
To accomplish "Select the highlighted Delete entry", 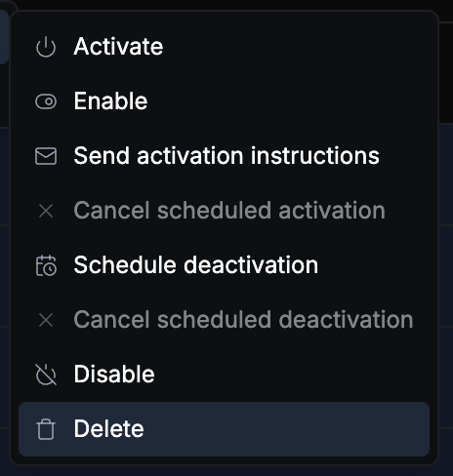I will point(224,429).
